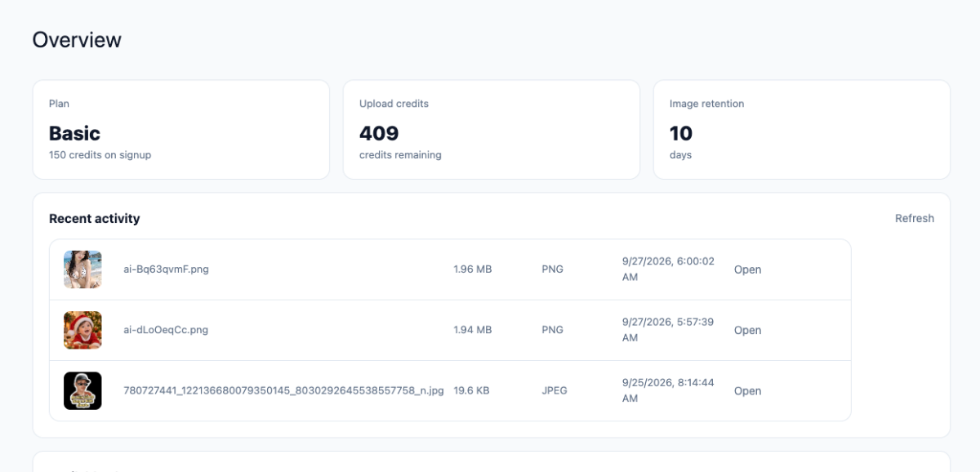Click the Recent activity heading
Screen dimensions: 980x472
tap(95, 218)
